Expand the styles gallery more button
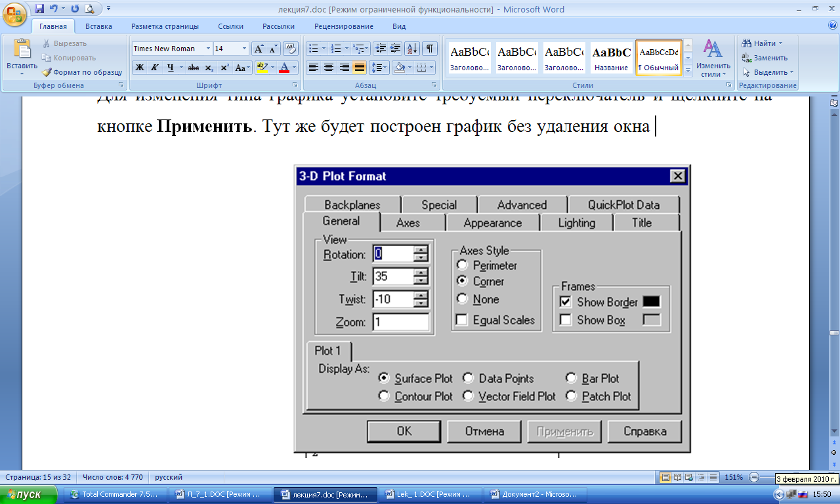840x504 pixels. [x=688, y=71]
